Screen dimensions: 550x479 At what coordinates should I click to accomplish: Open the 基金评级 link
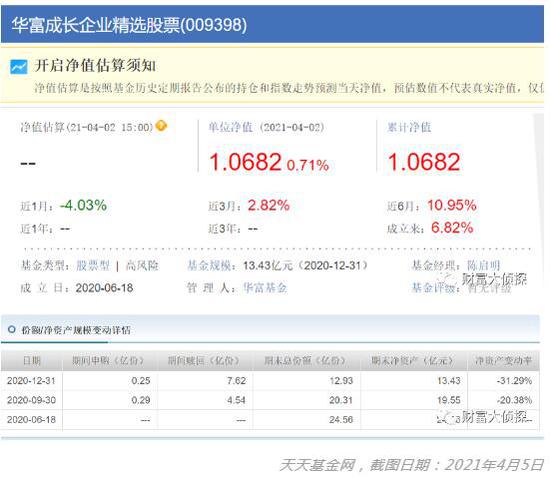click(434, 288)
